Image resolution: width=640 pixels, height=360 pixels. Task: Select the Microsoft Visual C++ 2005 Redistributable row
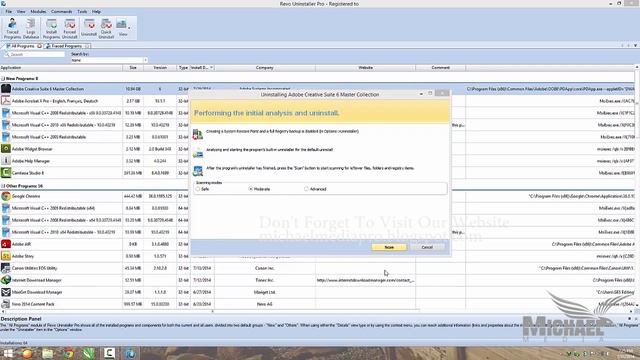(94, 137)
